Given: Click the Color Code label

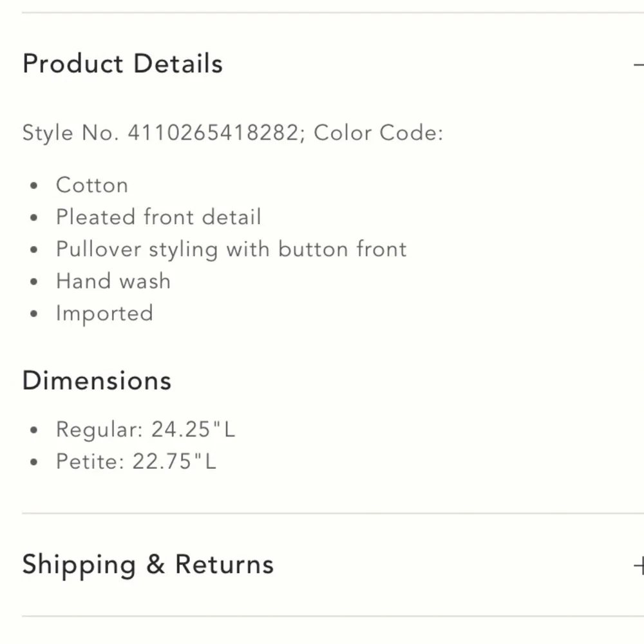Looking at the screenshot, I should (x=379, y=133).
